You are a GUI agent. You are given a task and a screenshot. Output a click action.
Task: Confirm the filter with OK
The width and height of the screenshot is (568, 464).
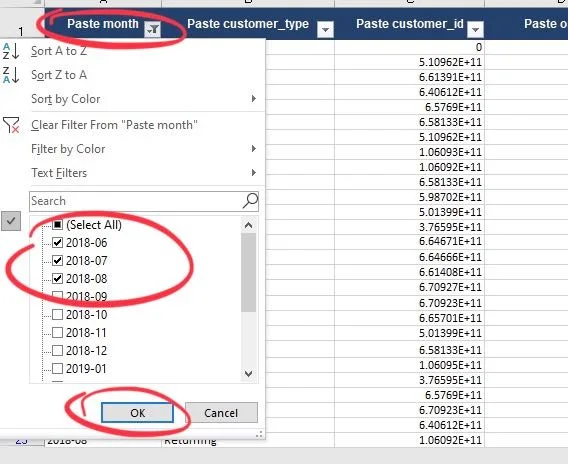coord(137,413)
